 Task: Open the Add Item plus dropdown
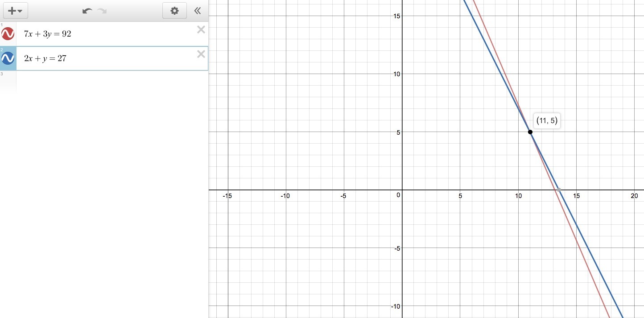pos(16,11)
